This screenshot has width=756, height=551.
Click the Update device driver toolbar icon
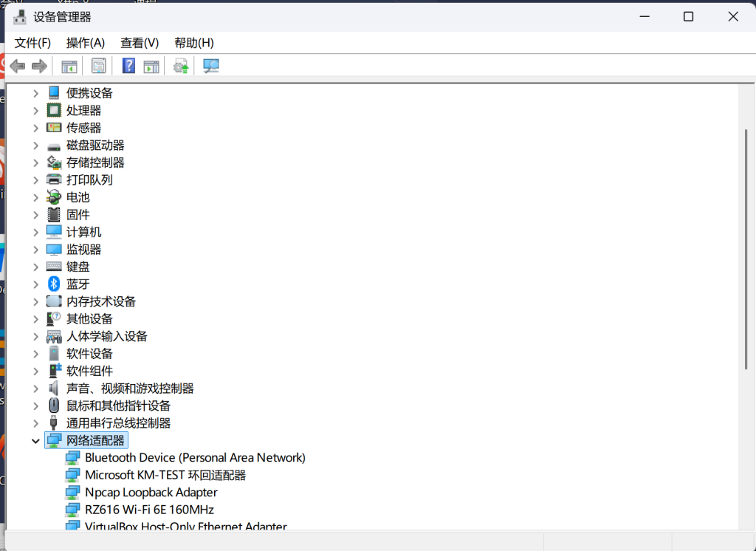click(x=181, y=66)
